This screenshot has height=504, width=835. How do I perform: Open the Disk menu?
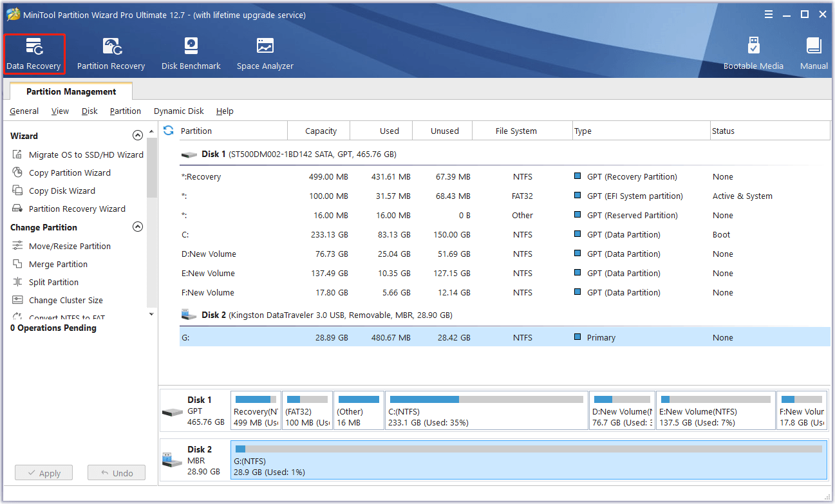(x=89, y=111)
